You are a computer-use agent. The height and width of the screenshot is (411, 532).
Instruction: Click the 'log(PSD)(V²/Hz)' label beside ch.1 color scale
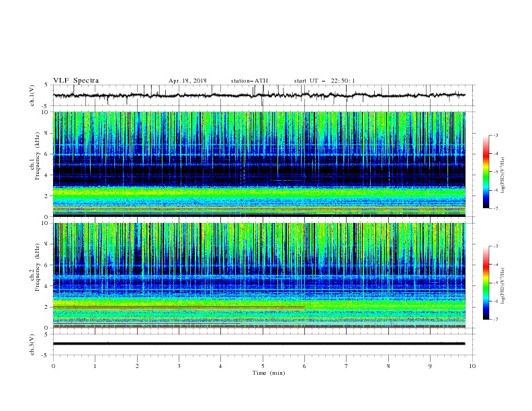pos(503,175)
